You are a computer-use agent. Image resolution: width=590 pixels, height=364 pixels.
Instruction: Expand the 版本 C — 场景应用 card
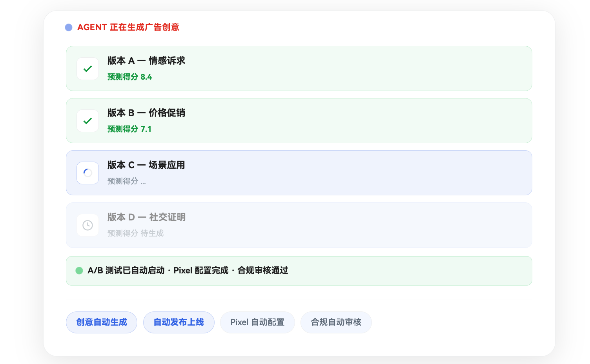click(x=299, y=173)
